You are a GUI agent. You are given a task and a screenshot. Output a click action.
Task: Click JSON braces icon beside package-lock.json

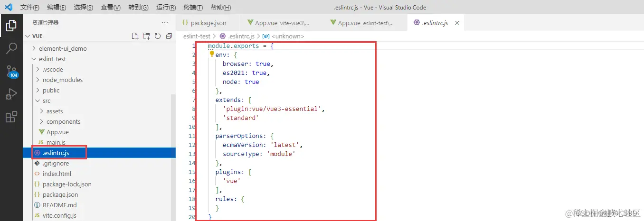coord(37,184)
